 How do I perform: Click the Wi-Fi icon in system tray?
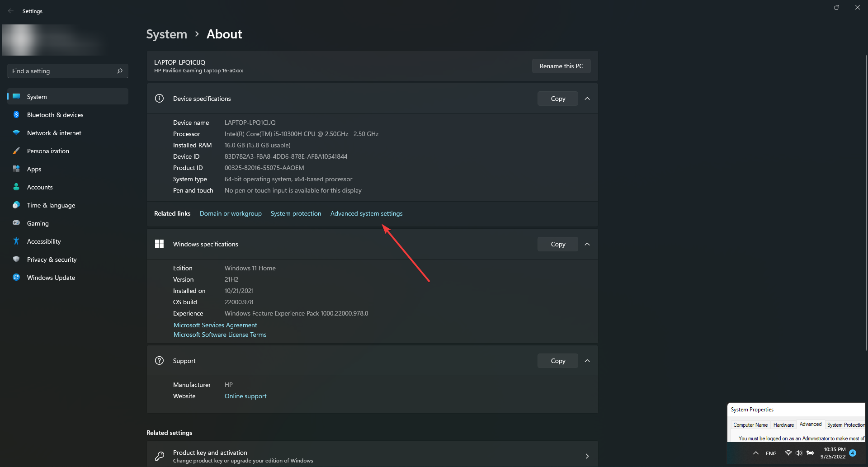788,453
